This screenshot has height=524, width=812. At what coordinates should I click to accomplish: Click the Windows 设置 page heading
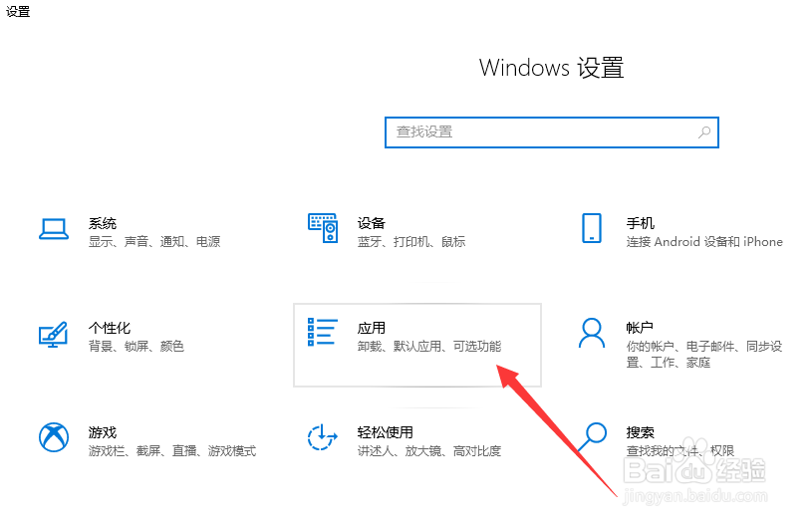coord(552,68)
